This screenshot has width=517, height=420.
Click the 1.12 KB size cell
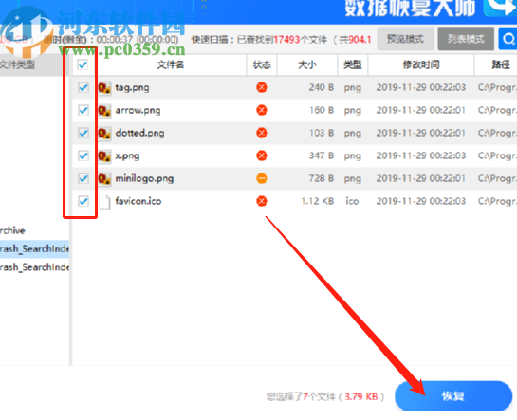317,201
